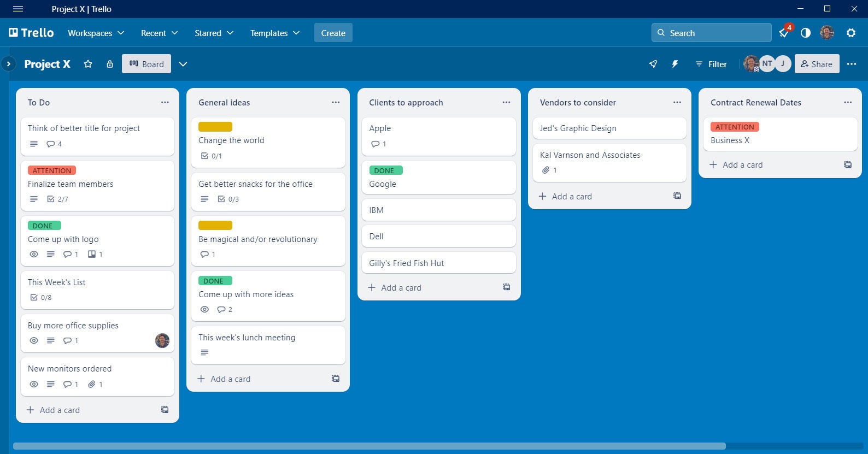
Task: Open Clients to approach list actions menu
Action: [507, 102]
